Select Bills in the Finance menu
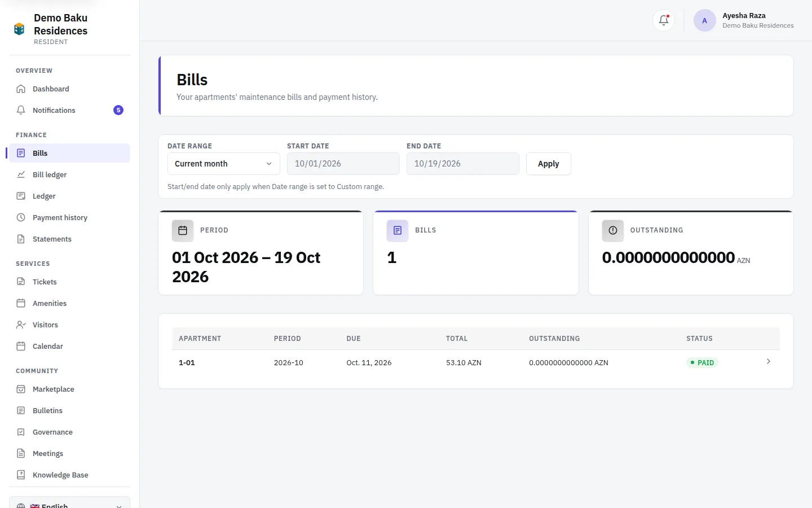The width and height of the screenshot is (812, 508). point(69,153)
